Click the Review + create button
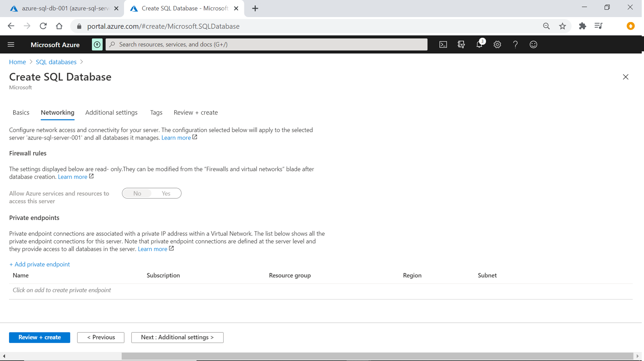 pyautogui.click(x=39, y=337)
